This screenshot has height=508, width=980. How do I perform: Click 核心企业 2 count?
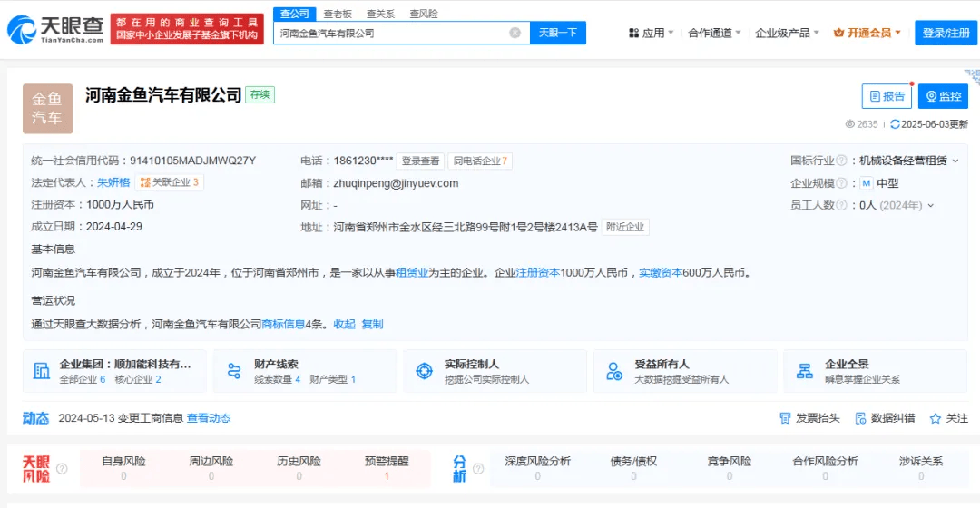pos(138,379)
